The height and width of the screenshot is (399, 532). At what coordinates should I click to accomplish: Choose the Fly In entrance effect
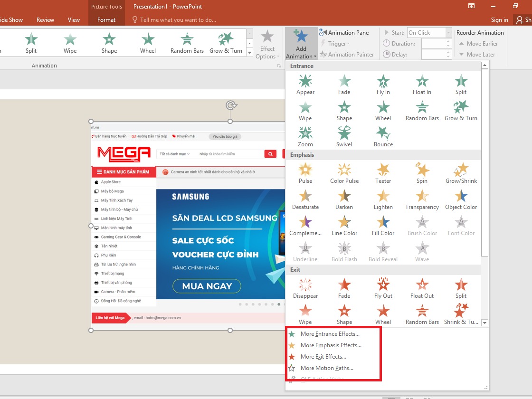coord(383,85)
